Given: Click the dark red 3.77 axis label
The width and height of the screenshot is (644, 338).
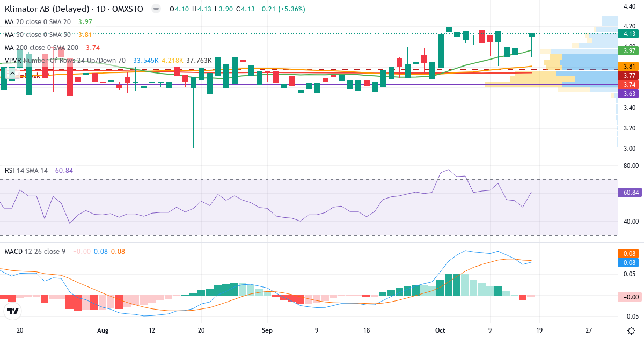Looking at the screenshot, I should click(627, 75).
